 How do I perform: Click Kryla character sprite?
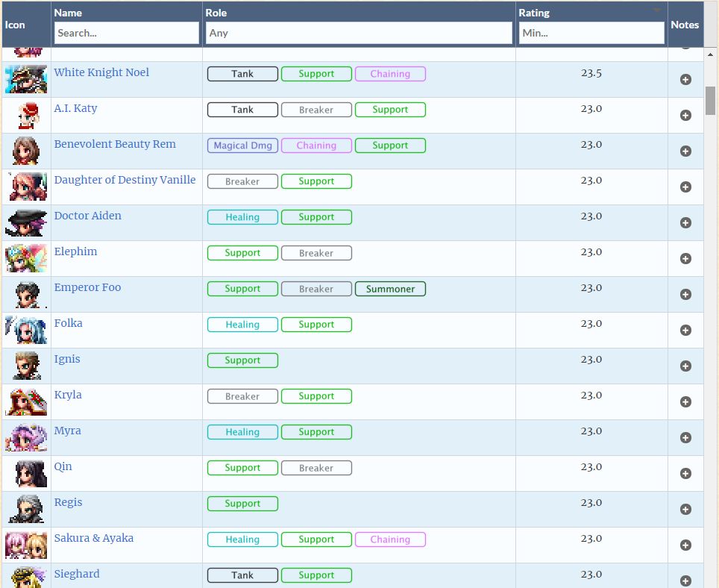[26, 401]
